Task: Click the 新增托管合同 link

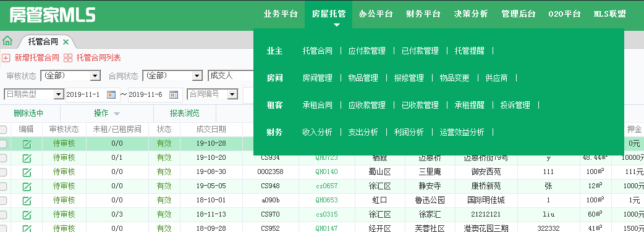Action: pyautogui.click(x=37, y=58)
